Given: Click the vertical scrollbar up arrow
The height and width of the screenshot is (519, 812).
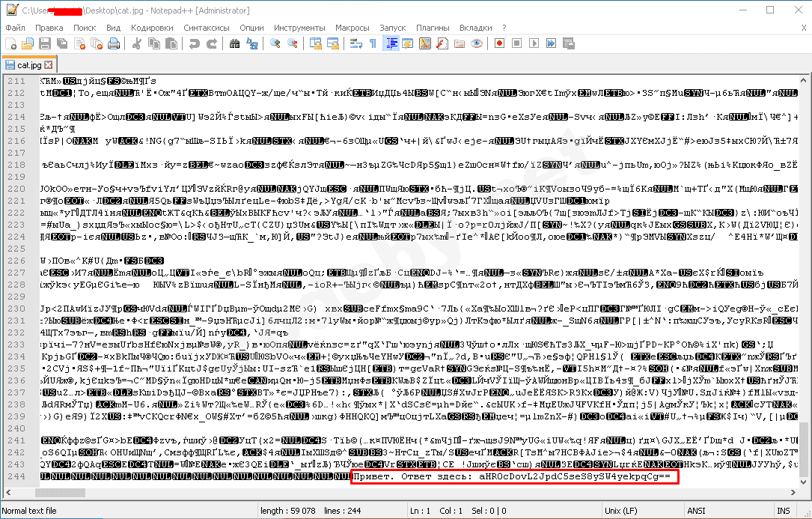Looking at the screenshot, I should (803, 80).
